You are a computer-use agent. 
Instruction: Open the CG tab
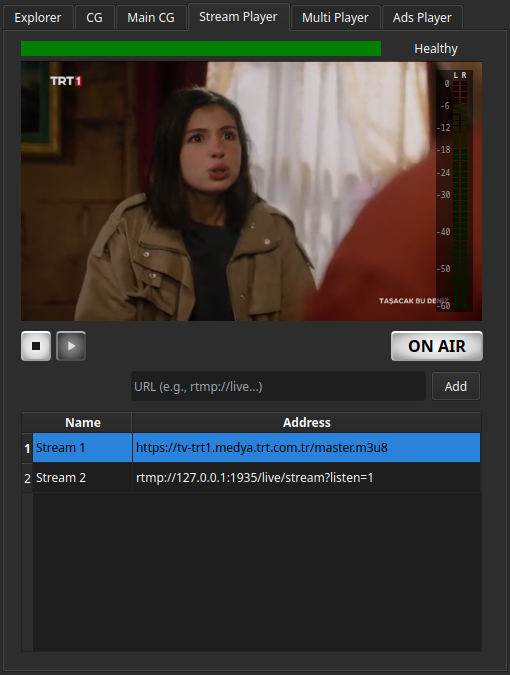[94, 18]
